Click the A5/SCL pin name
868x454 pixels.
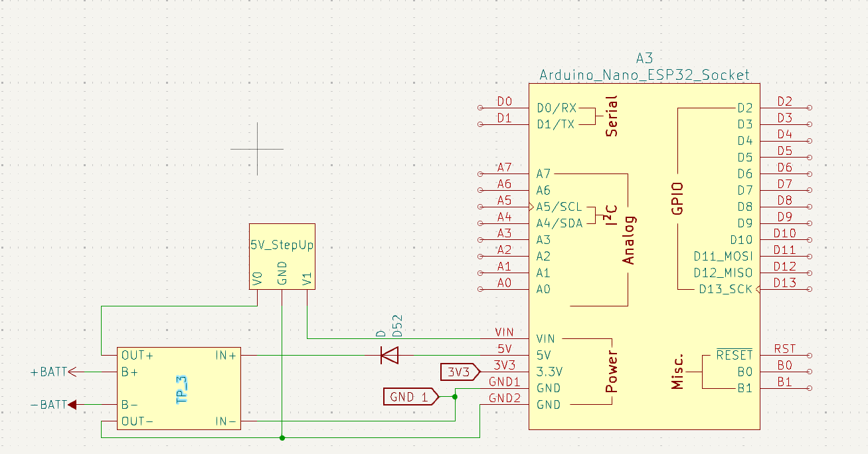pyautogui.click(x=559, y=207)
